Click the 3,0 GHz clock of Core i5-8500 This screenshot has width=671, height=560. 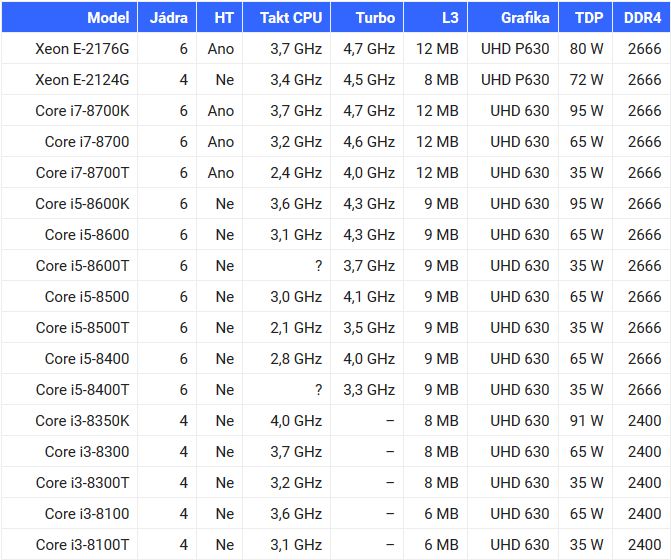(x=296, y=297)
